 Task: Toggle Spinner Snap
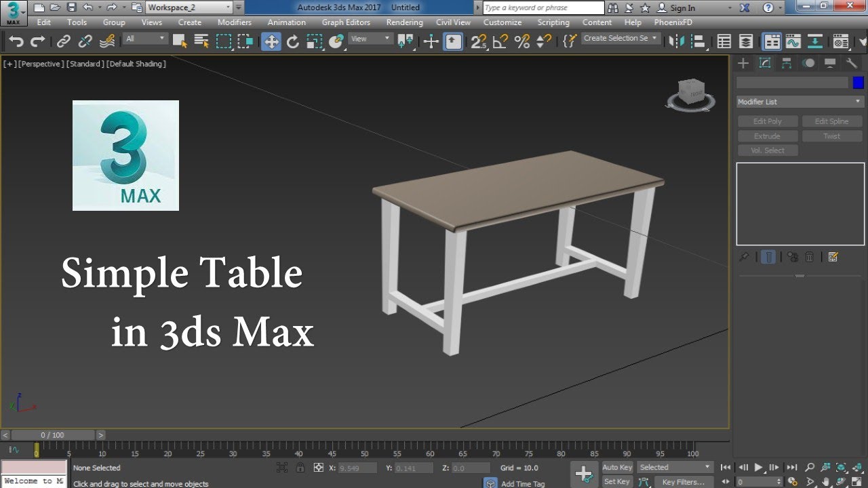544,41
